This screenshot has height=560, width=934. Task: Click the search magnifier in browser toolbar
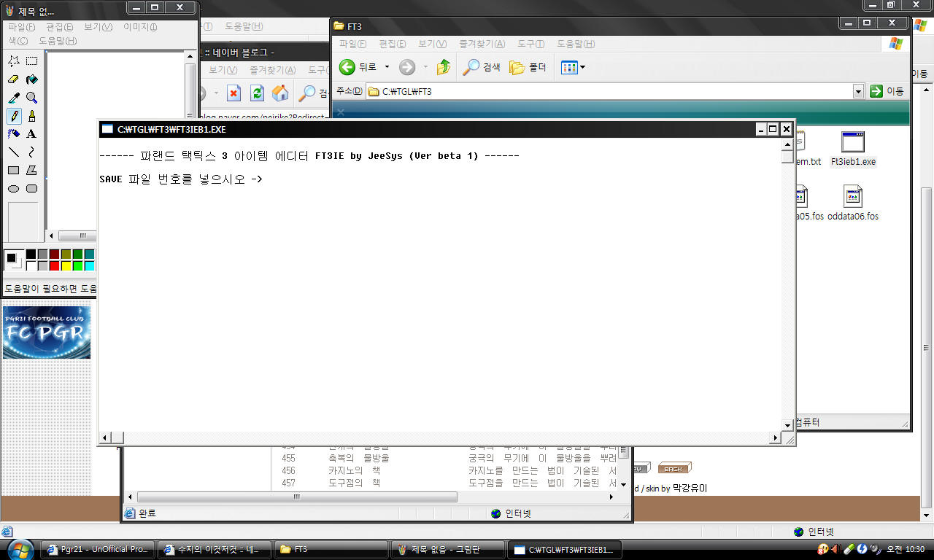(307, 93)
